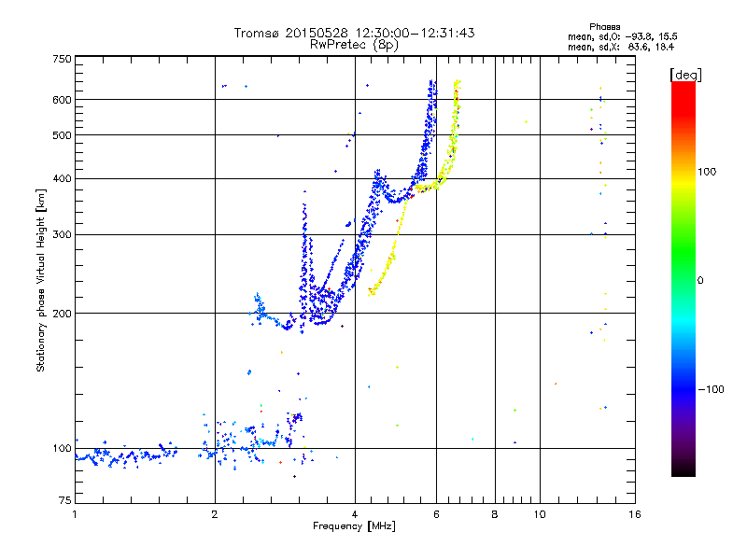747x560 pixels.
Task: Click the colorbar tick label '100'
Action: pyautogui.click(x=707, y=172)
